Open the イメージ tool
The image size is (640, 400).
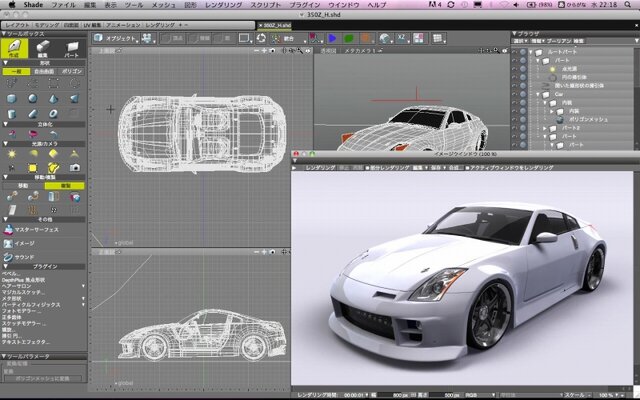point(19,243)
